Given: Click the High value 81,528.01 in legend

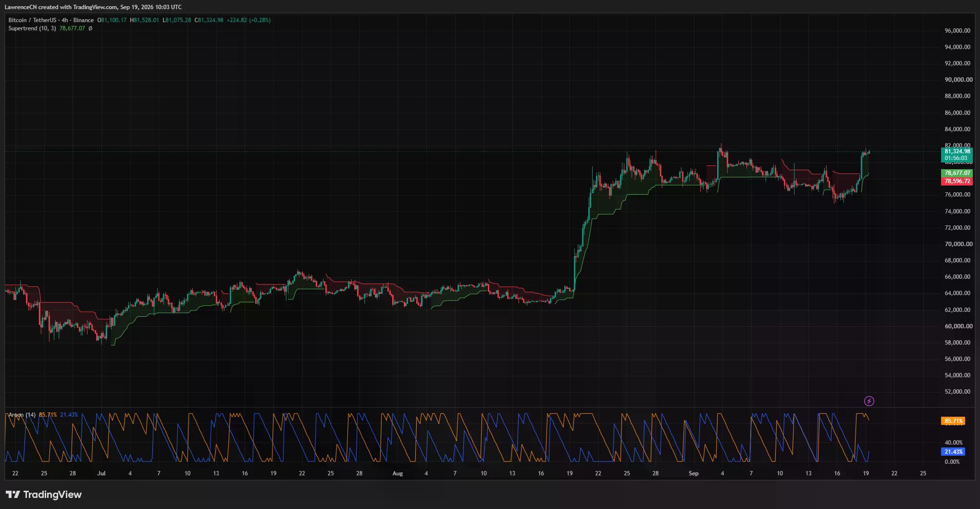Looking at the screenshot, I should click(x=146, y=20).
